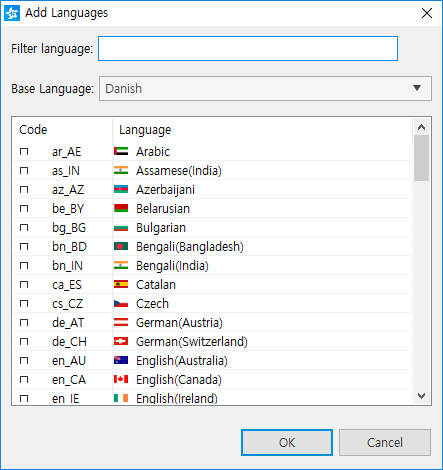Image resolution: width=443 pixels, height=470 pixels.
Task: Select the bg_BG Bulgarian checkbox
Action: pos(24,228)
